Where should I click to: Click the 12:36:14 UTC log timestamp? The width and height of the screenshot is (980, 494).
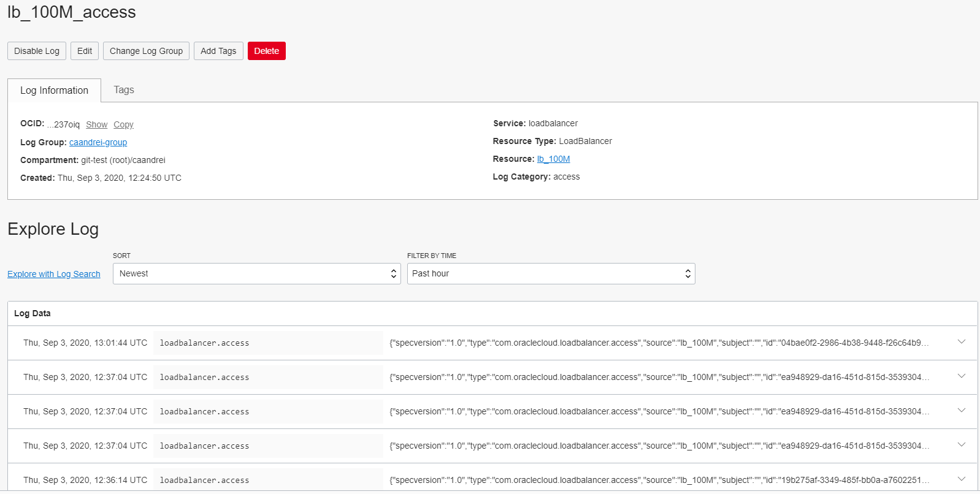tap(85, 481)
